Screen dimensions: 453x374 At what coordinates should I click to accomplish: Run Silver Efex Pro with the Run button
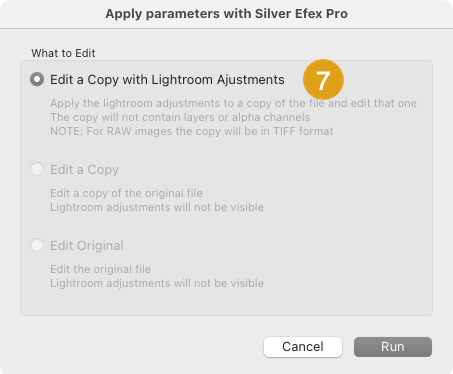393,347
